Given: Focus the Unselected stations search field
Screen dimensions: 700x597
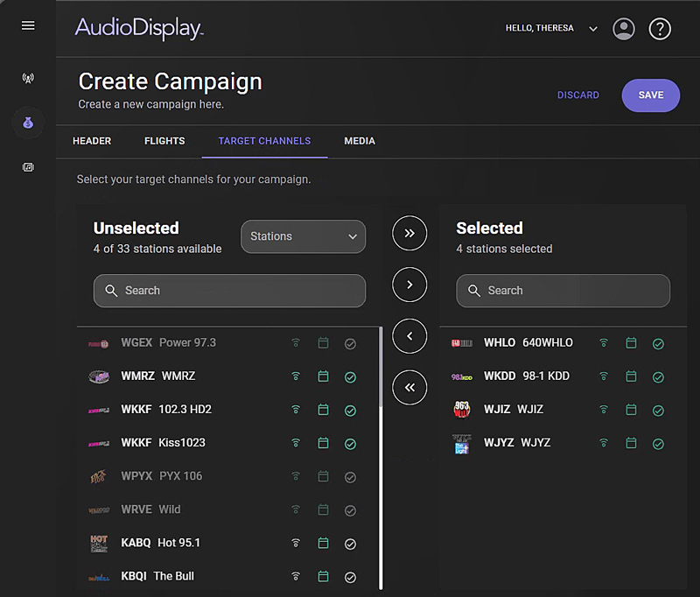Looking at the screenshot, I should click(229, 291).
